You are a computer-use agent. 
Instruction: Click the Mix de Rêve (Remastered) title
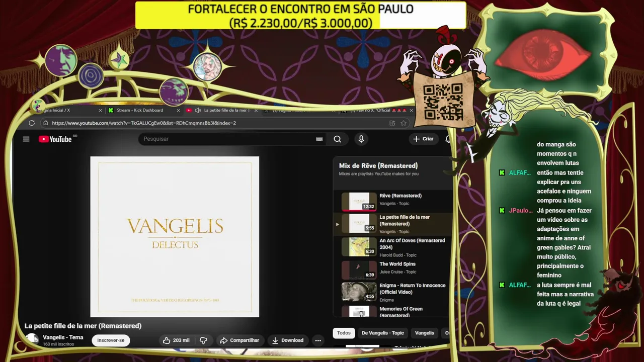click(378, 165)
